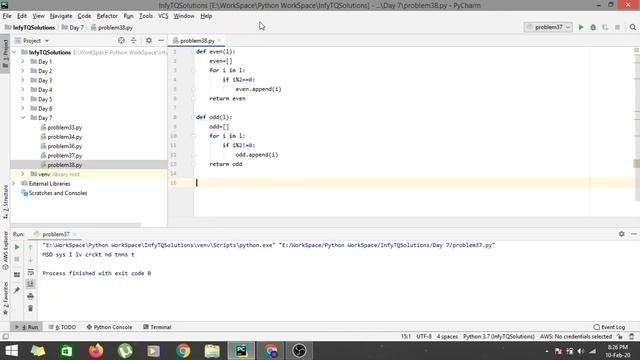Screen dimensions: 640x360
Task: Expand the venv folder
Action: pos(23,174)
